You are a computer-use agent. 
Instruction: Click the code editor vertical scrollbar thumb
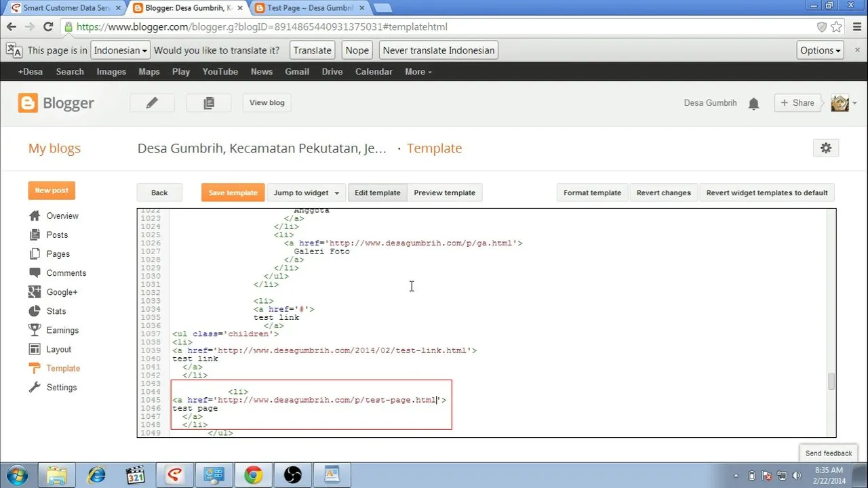coord(831,382)
